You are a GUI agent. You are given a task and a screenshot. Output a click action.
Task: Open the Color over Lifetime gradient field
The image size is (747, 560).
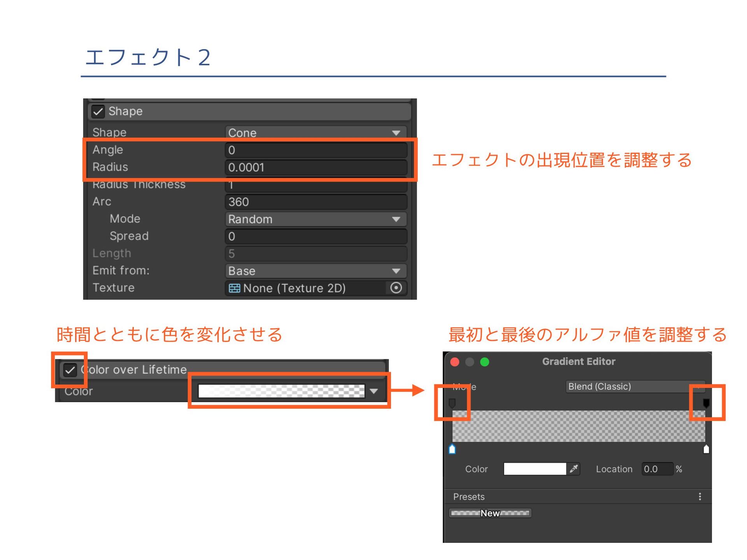(281, 391)
